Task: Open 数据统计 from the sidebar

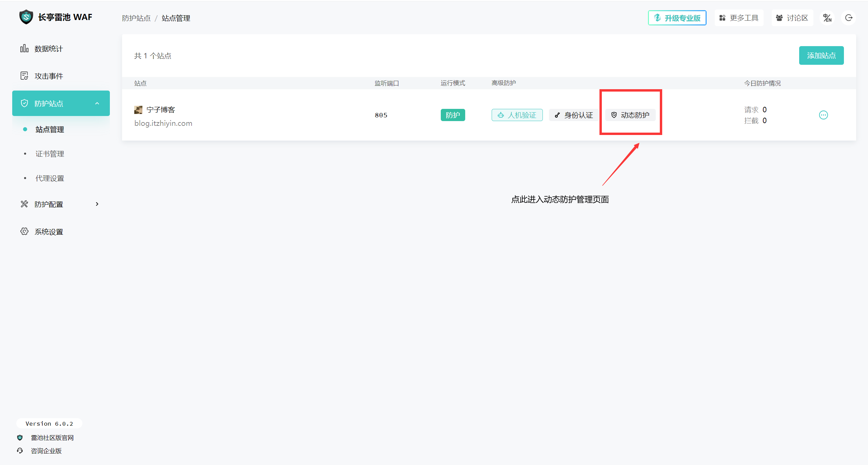Action: click(48, 49)
